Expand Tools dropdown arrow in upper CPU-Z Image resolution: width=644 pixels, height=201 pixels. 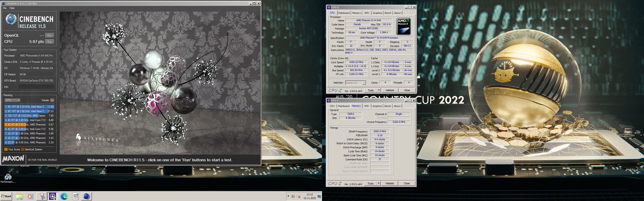tap(379, 90)
